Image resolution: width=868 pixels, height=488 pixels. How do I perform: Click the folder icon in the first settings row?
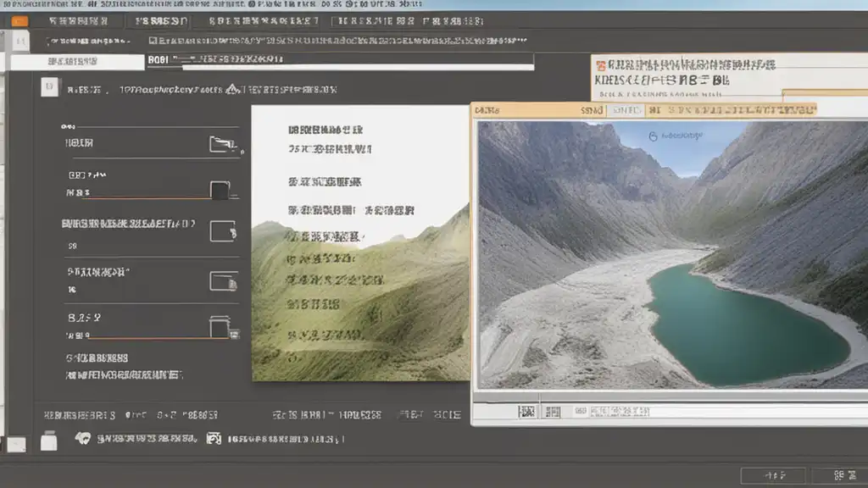[x=222, y=144]
